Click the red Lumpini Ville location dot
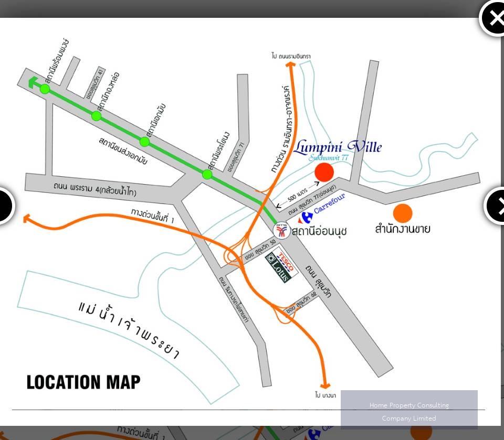The width and height of the screenshot is (504, 440). coord(324,172)
